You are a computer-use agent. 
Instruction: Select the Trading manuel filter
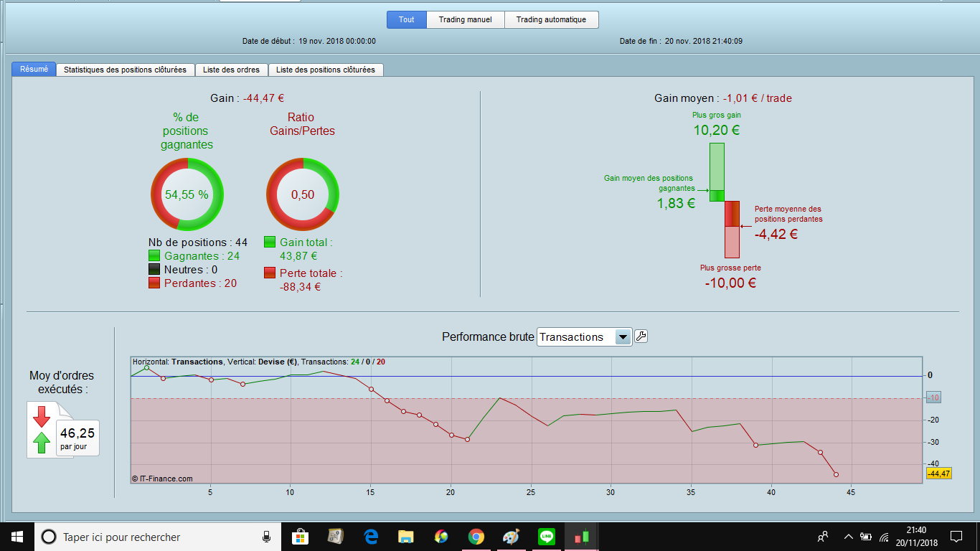pos(466,20)
